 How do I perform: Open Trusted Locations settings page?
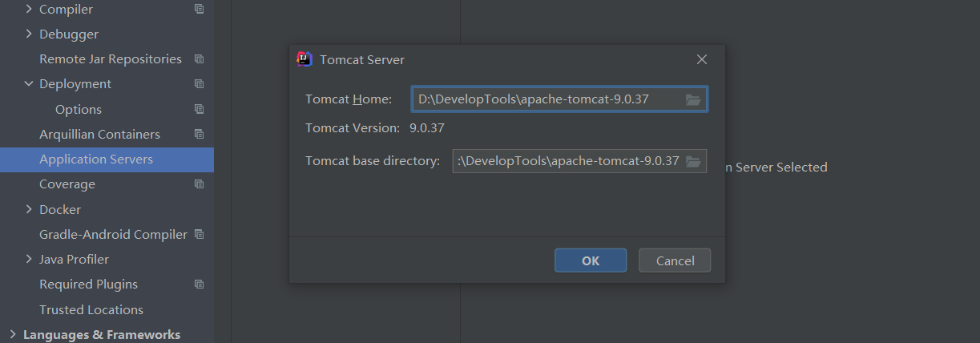[x=91, y=309]
